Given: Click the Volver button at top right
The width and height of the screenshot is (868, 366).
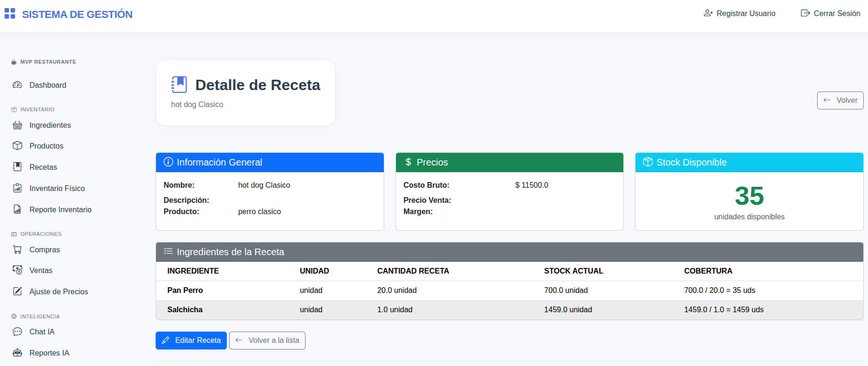Looking at the screenshot, I should pos(840,100).
